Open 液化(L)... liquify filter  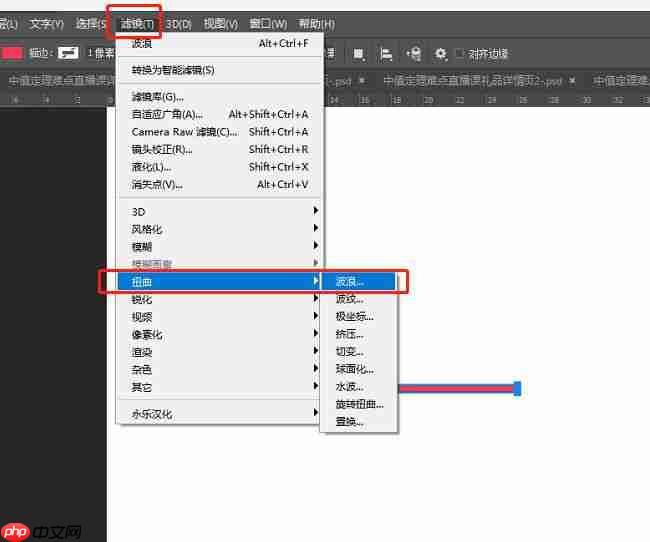pyautogui.click(x=220, y=167)
